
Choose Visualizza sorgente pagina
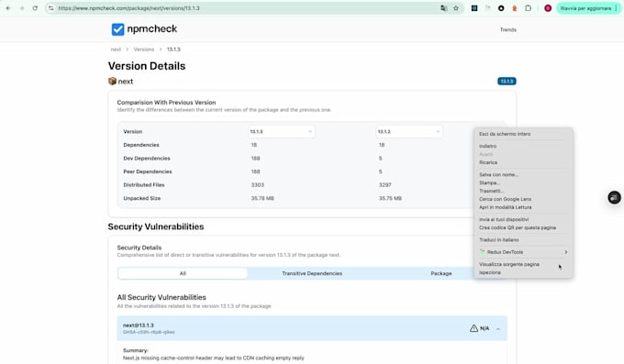509,264
